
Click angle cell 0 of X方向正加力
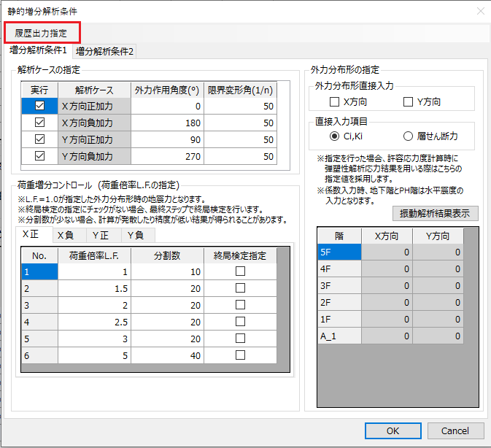(x=168, y=106)
